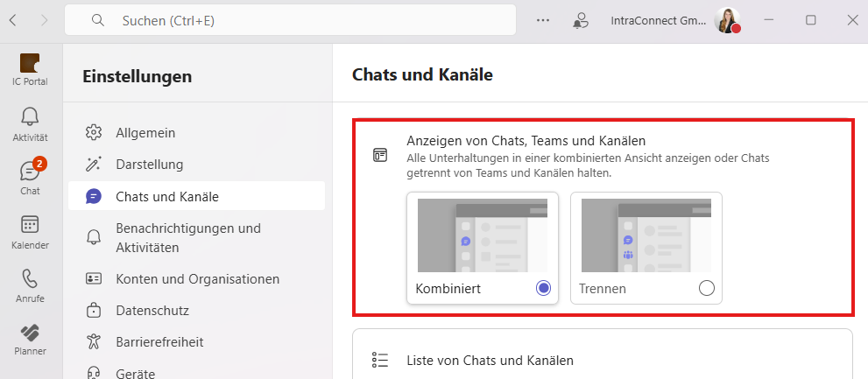
Task: Click the Konten und Organisationen card icon
Action: 94,279
